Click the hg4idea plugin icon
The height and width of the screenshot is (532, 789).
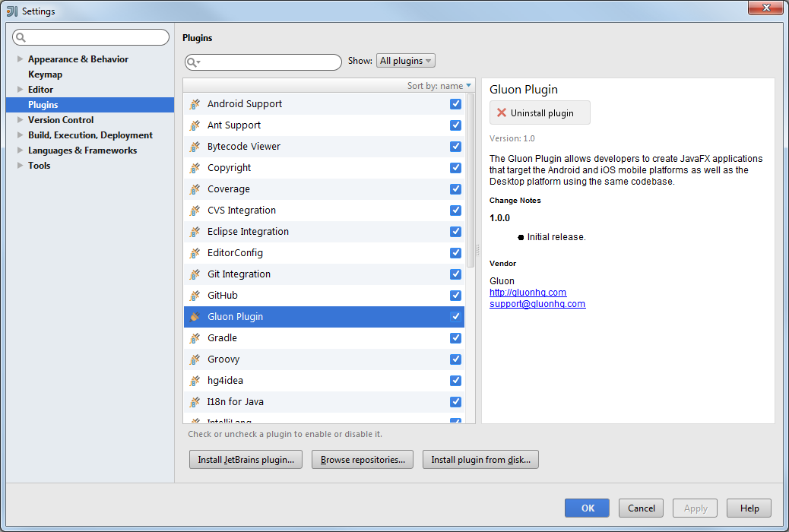[195, 381]
